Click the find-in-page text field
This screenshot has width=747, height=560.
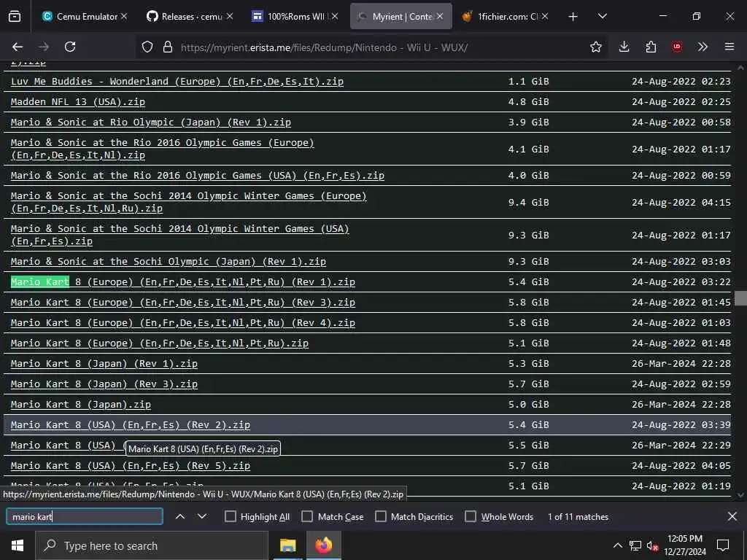85,517
